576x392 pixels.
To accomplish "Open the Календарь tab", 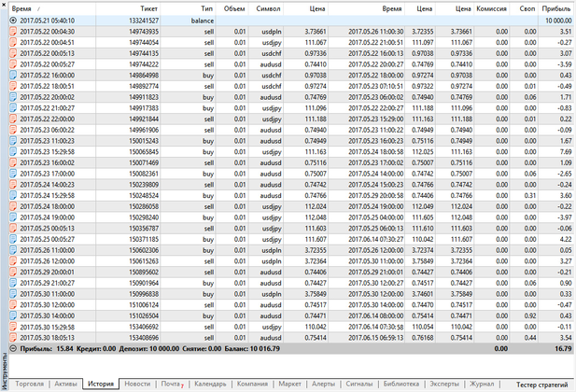I will pos(210,384).
